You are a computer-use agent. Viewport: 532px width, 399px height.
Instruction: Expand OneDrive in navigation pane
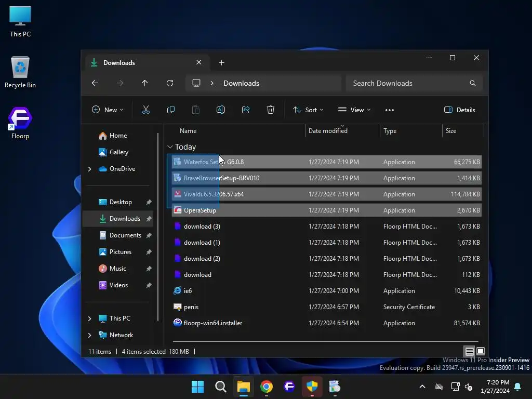[89, 169]
